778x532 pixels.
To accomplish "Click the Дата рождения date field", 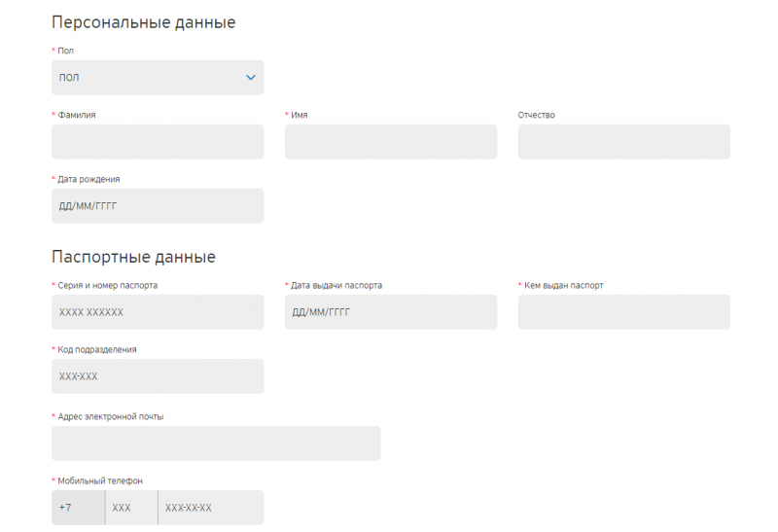I will click(x=158, y=206).
